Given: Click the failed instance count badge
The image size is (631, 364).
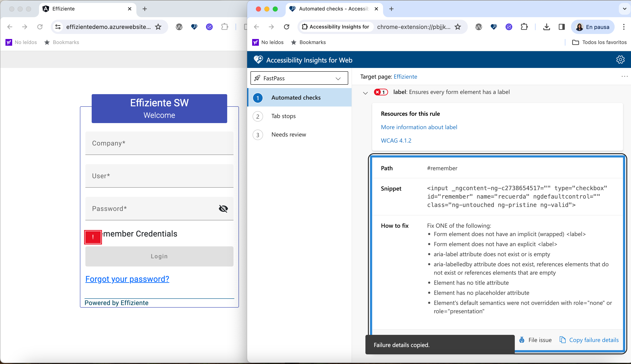Looking at the screenshot, I should click(x=381, y=92).
